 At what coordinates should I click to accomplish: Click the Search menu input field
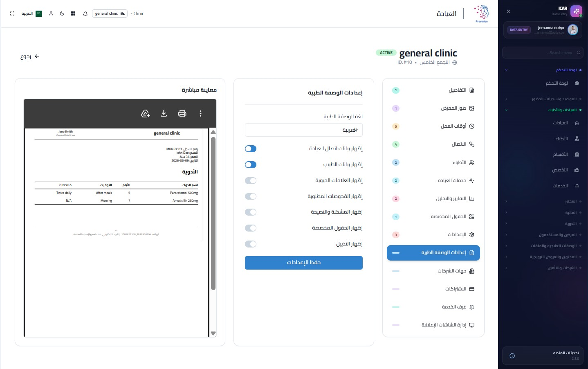543,52
